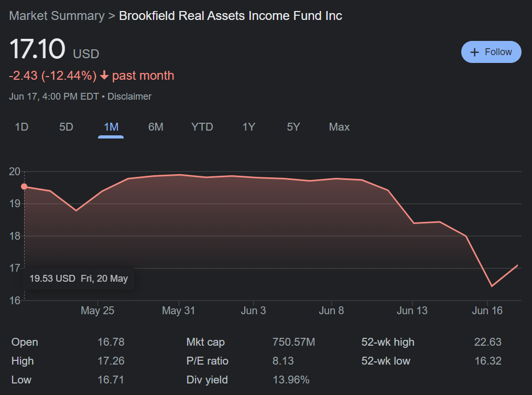Click the plus icon in Follow button
This screenshot has height=395, width=532.
(474, 52)
